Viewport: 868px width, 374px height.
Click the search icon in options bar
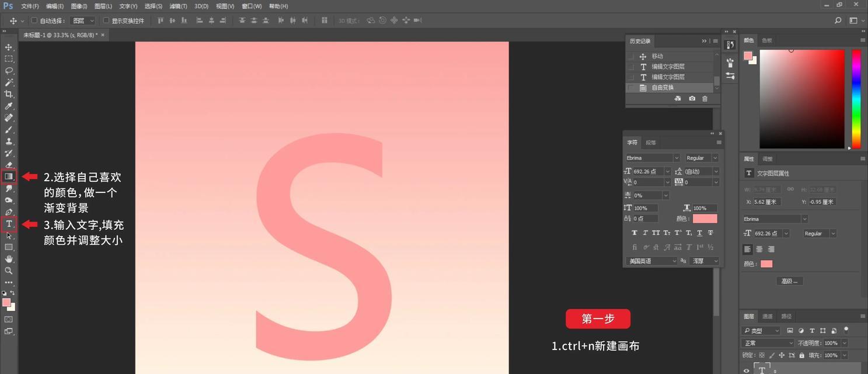838,20
